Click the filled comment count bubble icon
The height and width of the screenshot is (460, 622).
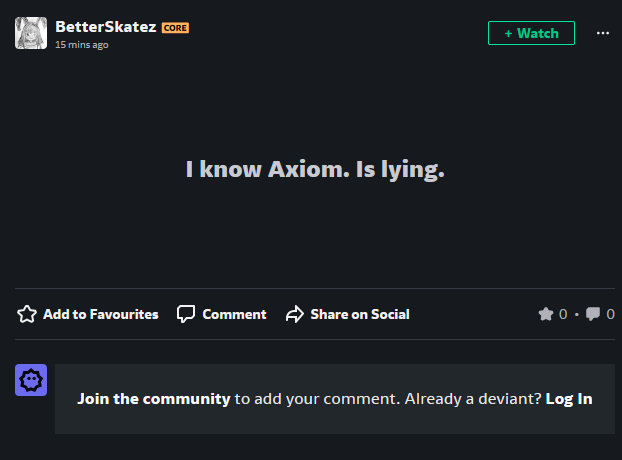(x=593, y=314)
